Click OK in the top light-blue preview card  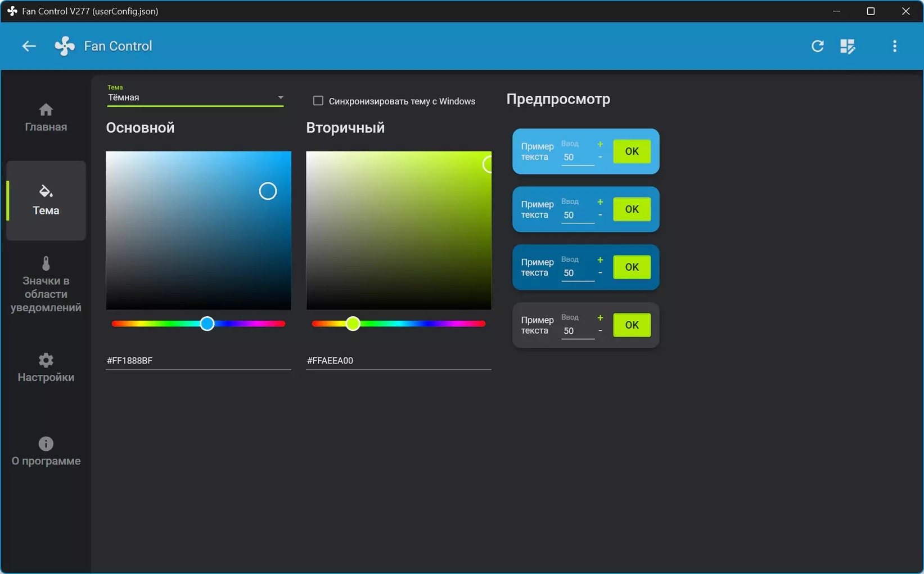(x=632, y=151)
